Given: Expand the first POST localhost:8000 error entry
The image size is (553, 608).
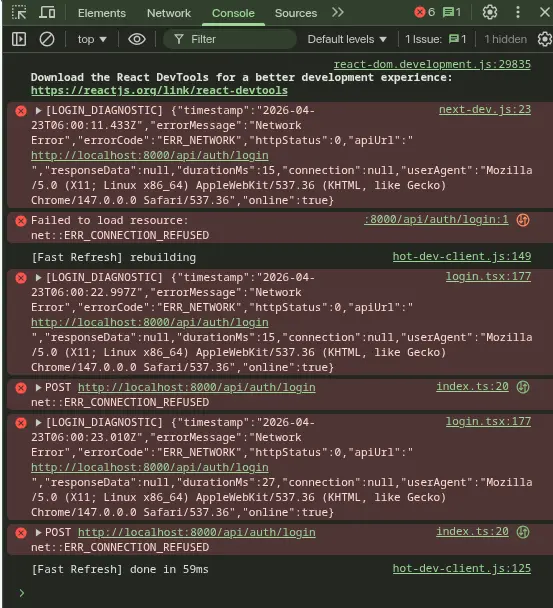Looking at the screenshot, I should click(x=38, y=387).
